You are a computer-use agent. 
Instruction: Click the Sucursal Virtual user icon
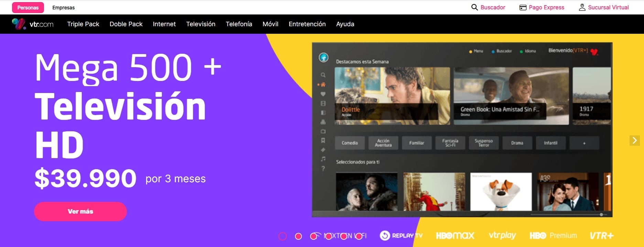point(582,7)
